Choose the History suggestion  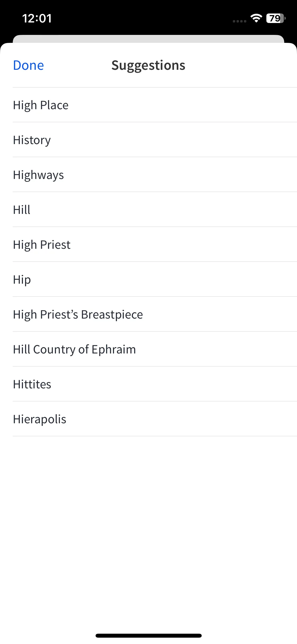pos(155,140)
